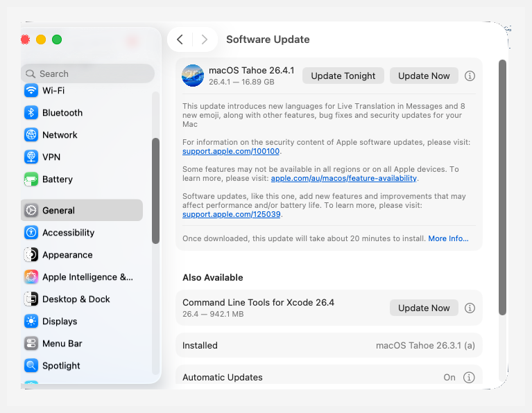Image resolution: width=532 pixels, height=413 pixels.
Task: Click the 26.4 — 942.1 MB size text
Action: (x=213, y=314)
